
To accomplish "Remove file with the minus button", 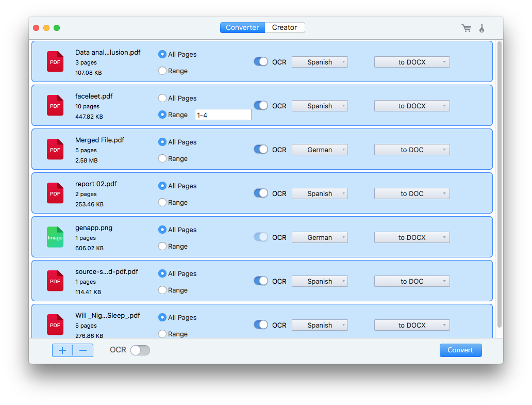I will [83, 350].
